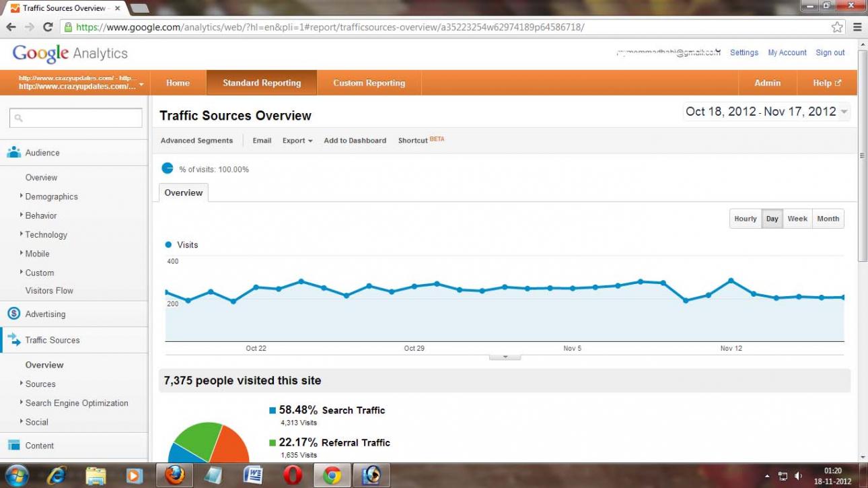Screen dimensions: 868x488
Task: Select the Standard Reporting tab
Action: pos(262,83)
